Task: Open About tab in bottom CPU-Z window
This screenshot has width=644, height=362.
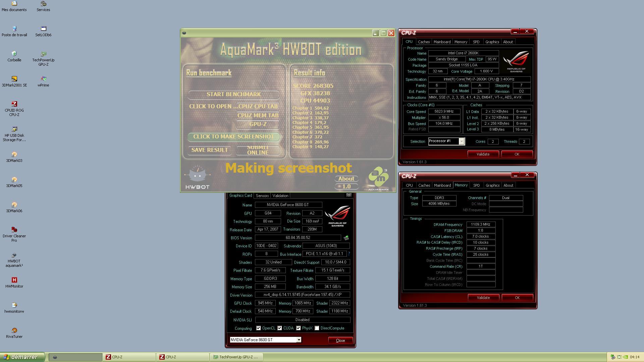Action: (x=508, y=185)
